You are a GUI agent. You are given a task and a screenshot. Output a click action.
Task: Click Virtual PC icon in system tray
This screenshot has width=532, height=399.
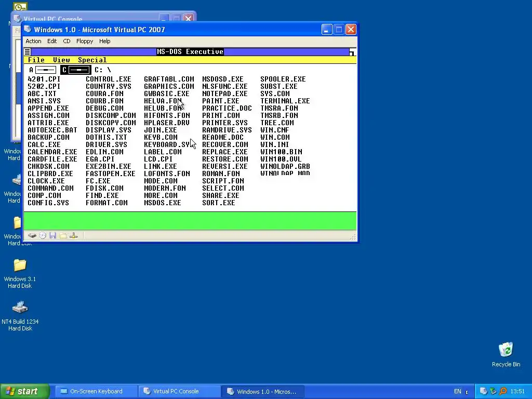tap(484, 391)
